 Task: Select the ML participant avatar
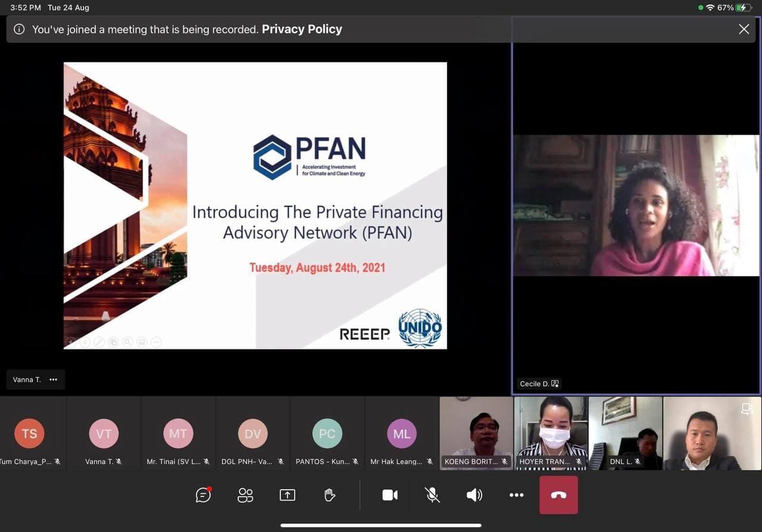401,434
